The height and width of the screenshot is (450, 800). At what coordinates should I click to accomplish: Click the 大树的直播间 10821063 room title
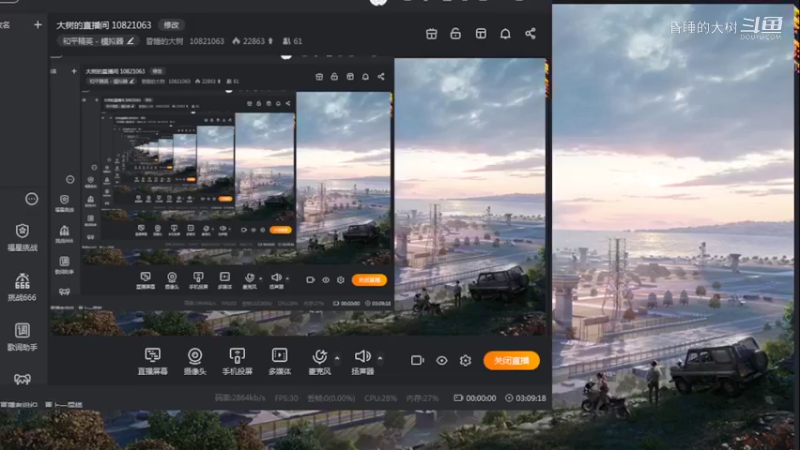coord(104,25)
